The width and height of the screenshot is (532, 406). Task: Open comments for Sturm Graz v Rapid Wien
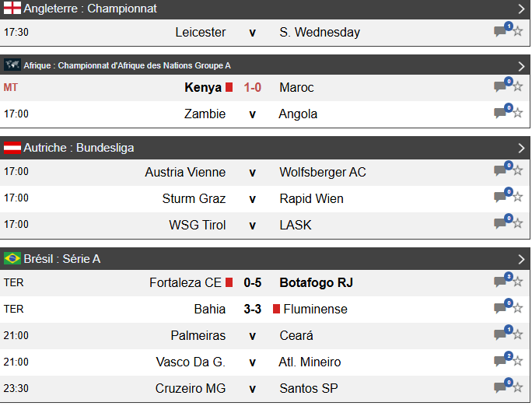click(502, 198)
